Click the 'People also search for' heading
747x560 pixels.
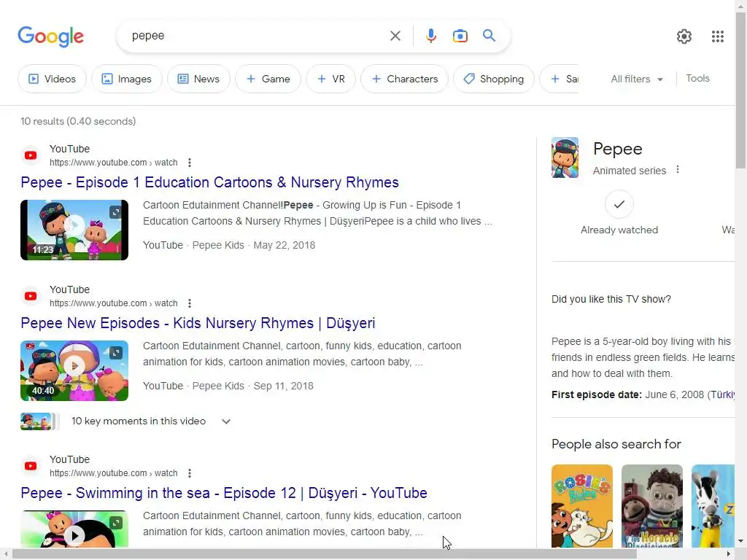(x=616, y=444)
